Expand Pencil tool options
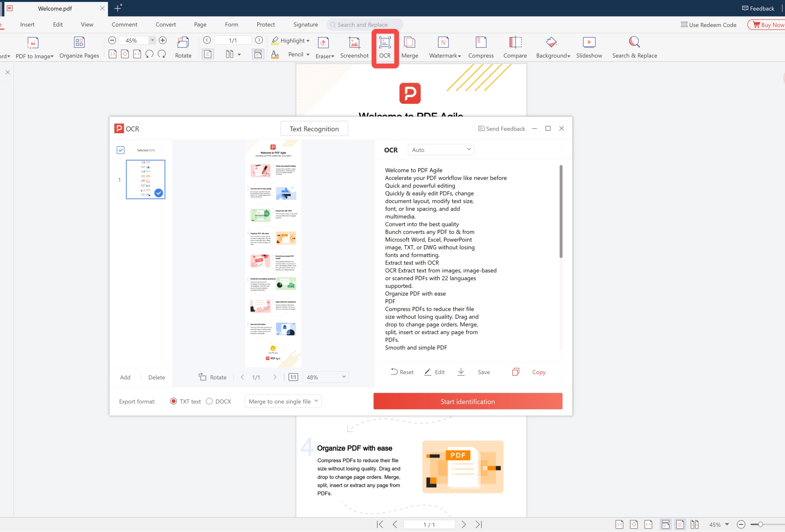Screen dimensions: 785x532 [x=308, y=54]
